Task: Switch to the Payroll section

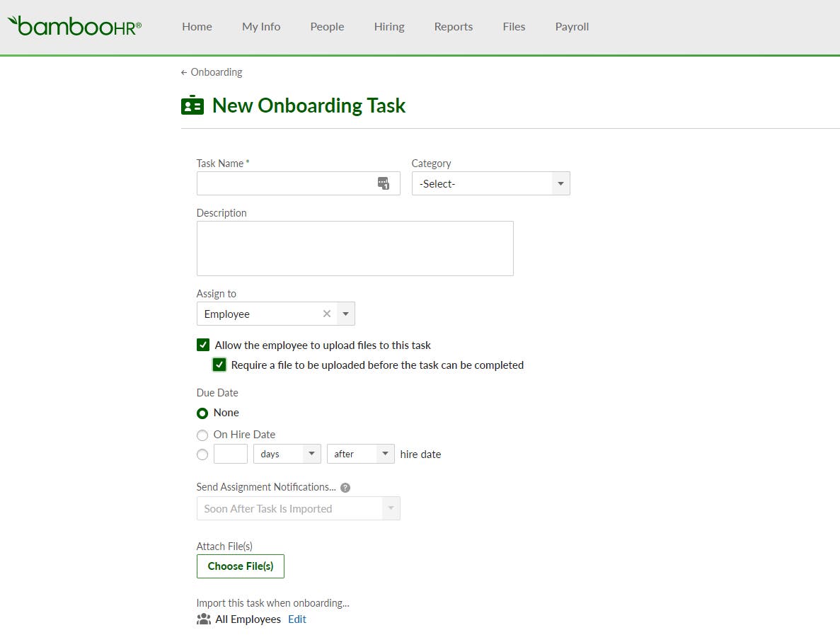Action: (572, 27)
